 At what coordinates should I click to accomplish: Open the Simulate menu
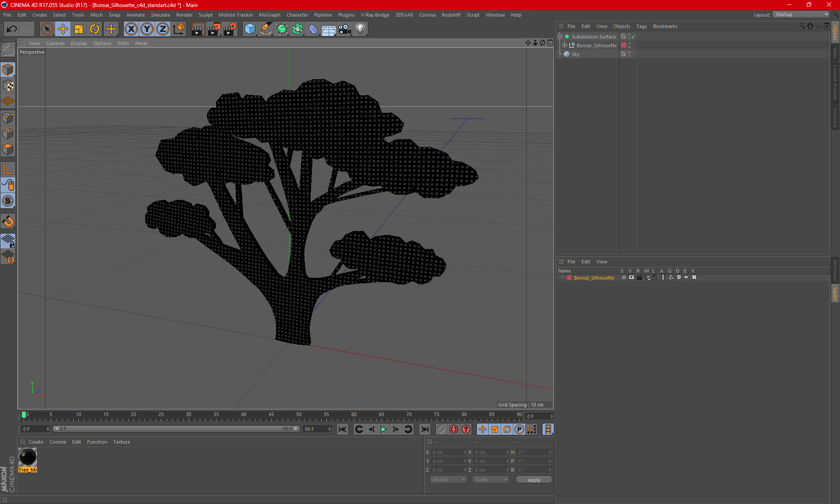pos(161,15)
